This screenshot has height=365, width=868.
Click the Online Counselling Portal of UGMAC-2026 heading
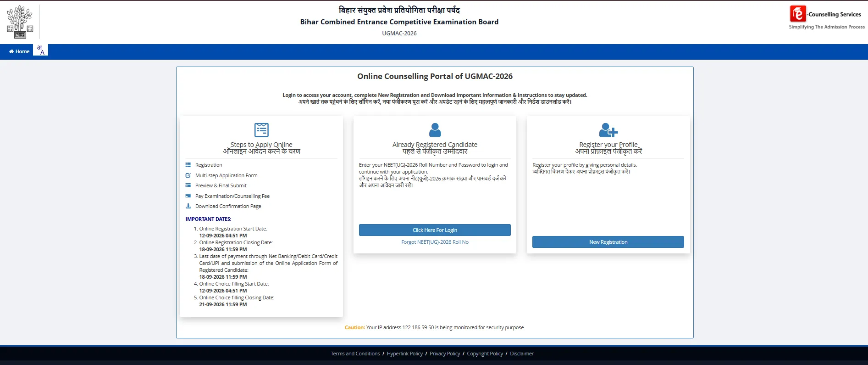(435, 76)
